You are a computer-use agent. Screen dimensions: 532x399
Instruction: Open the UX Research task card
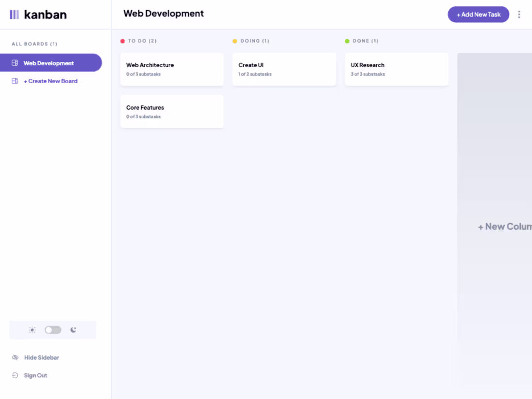(x=396, y=70)
